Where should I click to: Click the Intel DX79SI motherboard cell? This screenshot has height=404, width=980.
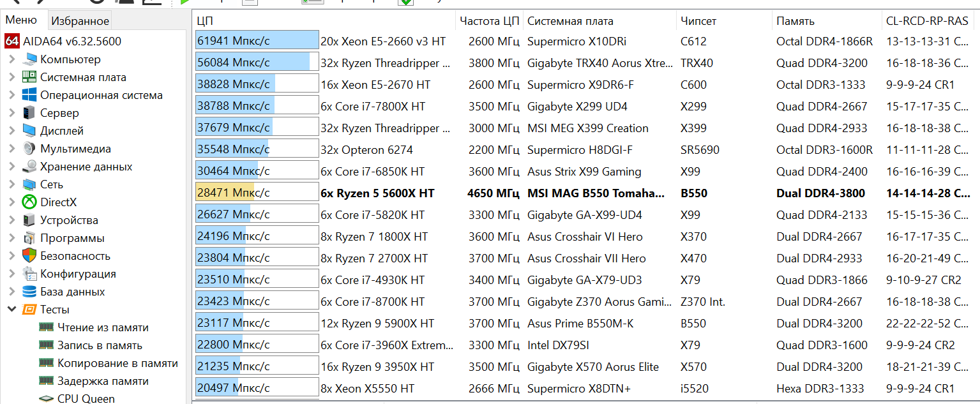(560, 345)
